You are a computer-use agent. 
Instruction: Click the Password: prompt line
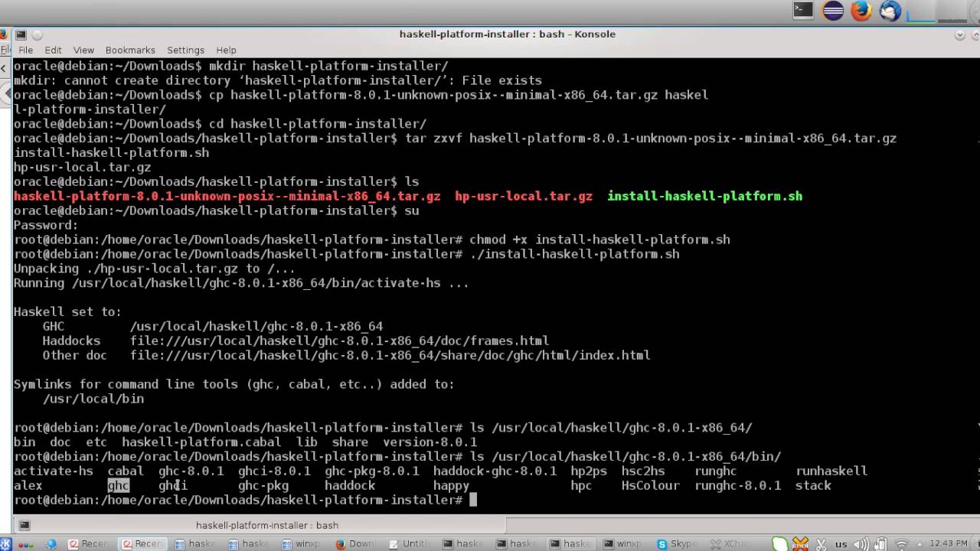pyautogui.click(x=46, y=225)
